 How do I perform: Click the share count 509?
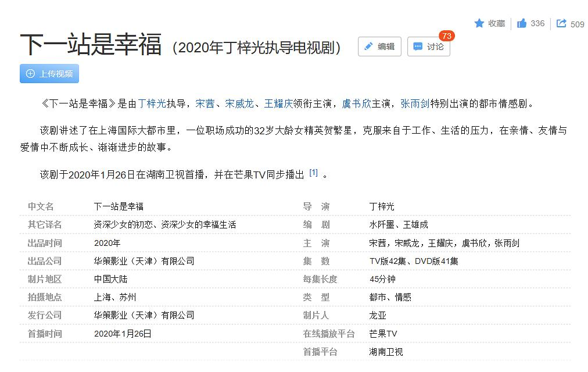coord(577,24)
